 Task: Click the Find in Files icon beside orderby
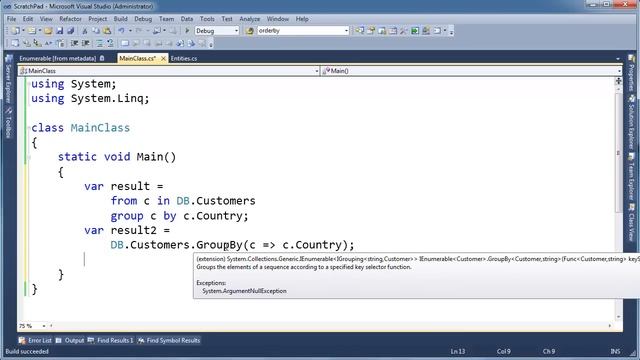[x=249, y=31]
